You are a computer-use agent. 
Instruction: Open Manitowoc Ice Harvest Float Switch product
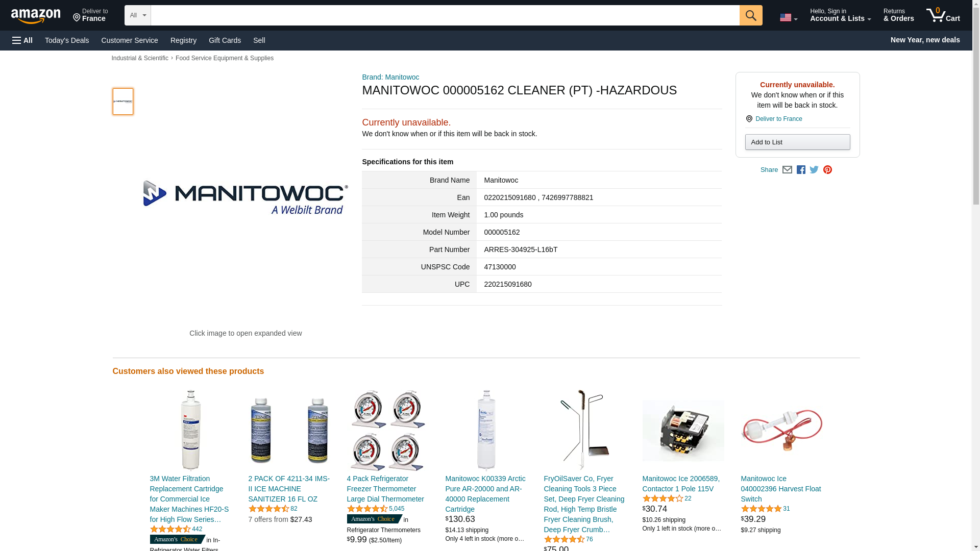(781, 489)
